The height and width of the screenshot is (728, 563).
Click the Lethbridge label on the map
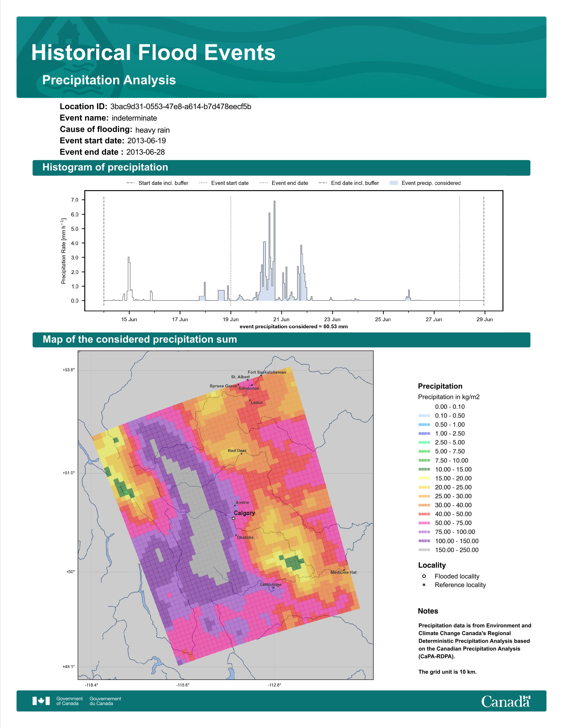(x=271, y=585)
